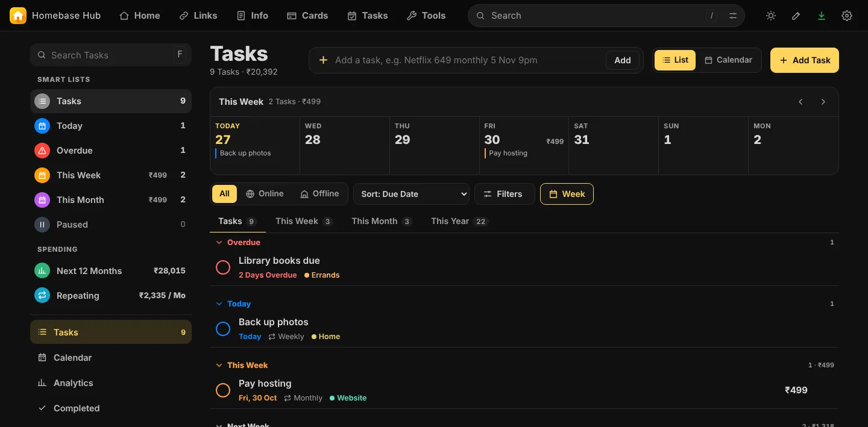Open the Info nav item
This screenshot has height=427, width=868.
(253, 16)
